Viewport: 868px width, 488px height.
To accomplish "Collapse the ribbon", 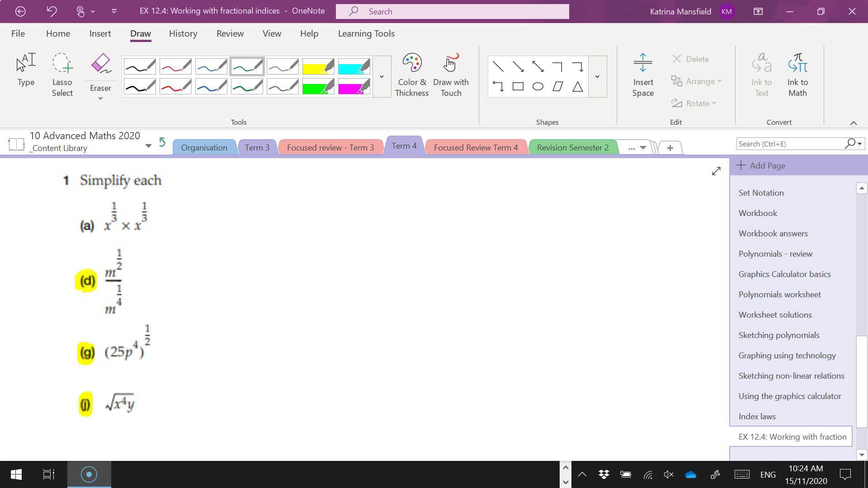I will pyautogui.click(x=853, y=123).
